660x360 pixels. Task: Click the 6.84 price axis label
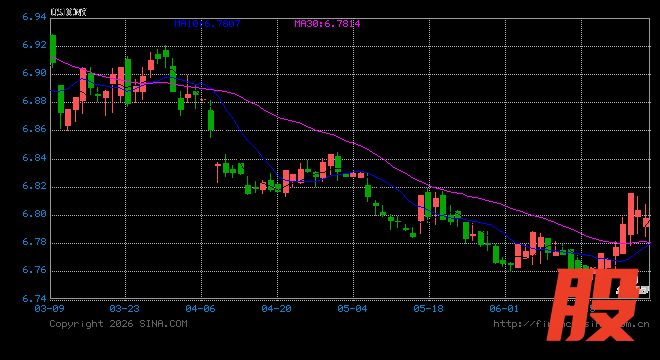(x=35, y=157)
